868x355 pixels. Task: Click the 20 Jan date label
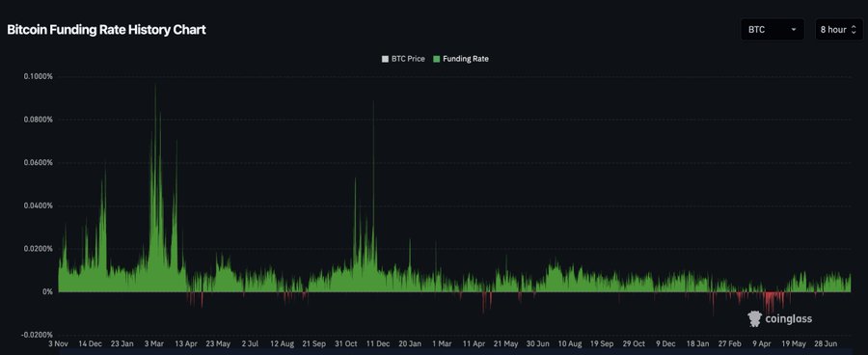coord(410,344)
